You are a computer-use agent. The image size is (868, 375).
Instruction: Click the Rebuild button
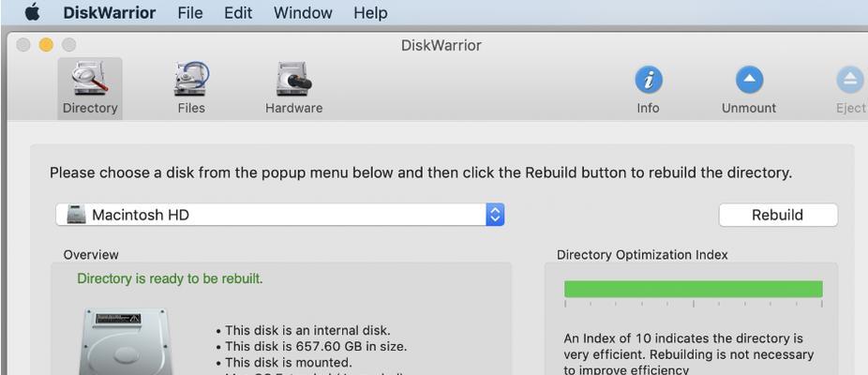pyautogui.click(x=778, y=215)
